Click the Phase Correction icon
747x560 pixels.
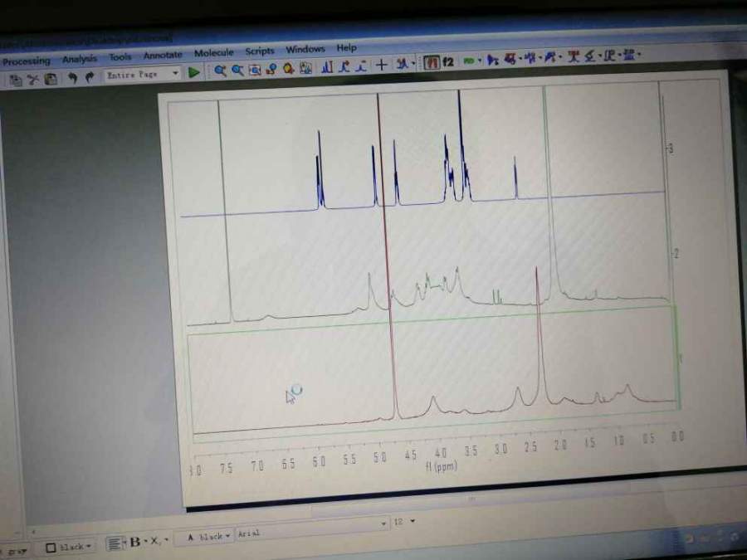(x=530, y=58)
